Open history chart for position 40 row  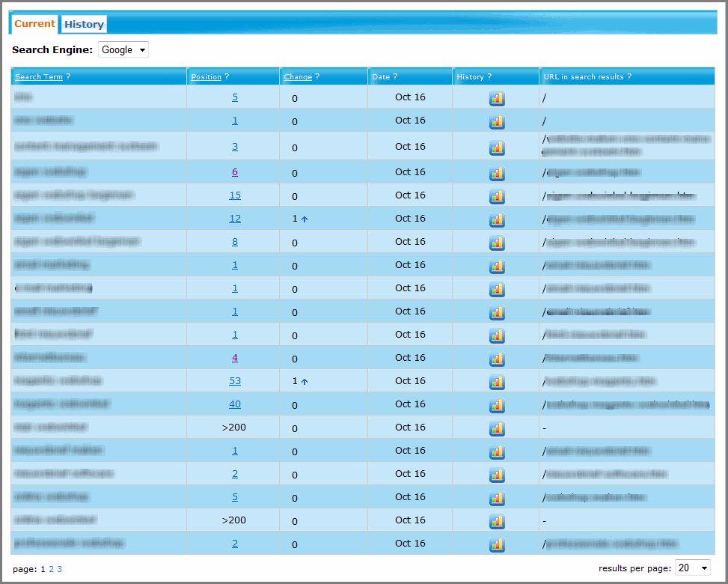click(x=497, y=405)
